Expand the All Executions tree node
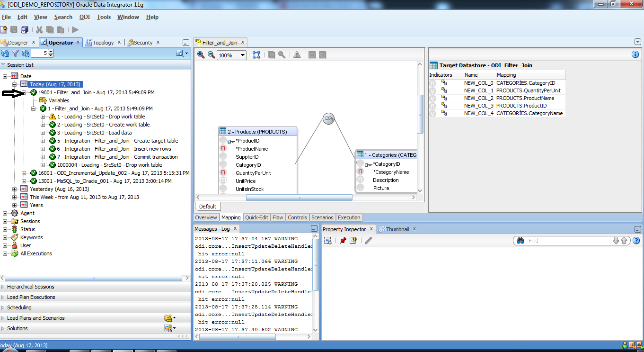Image resolution: width=644 pixels, height=352 pixels. click(x=5, y=253)
